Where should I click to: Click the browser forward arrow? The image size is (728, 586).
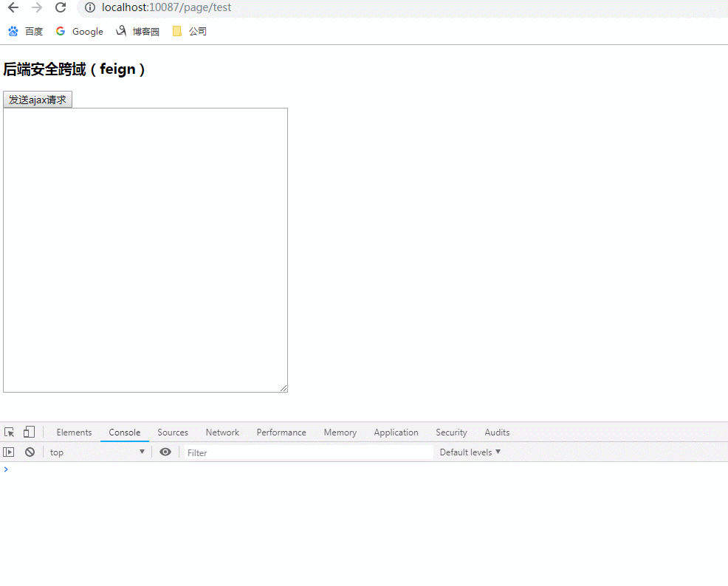37,7
